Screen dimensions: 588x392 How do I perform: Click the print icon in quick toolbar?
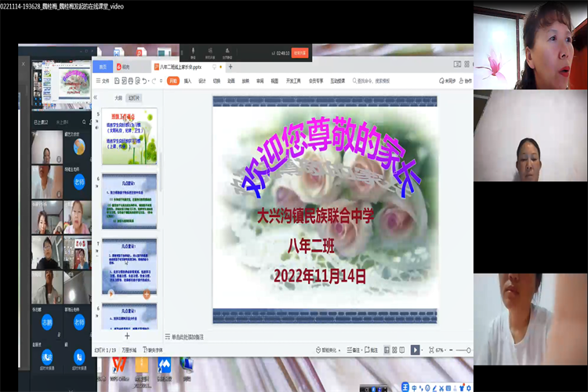click(130, 81)
